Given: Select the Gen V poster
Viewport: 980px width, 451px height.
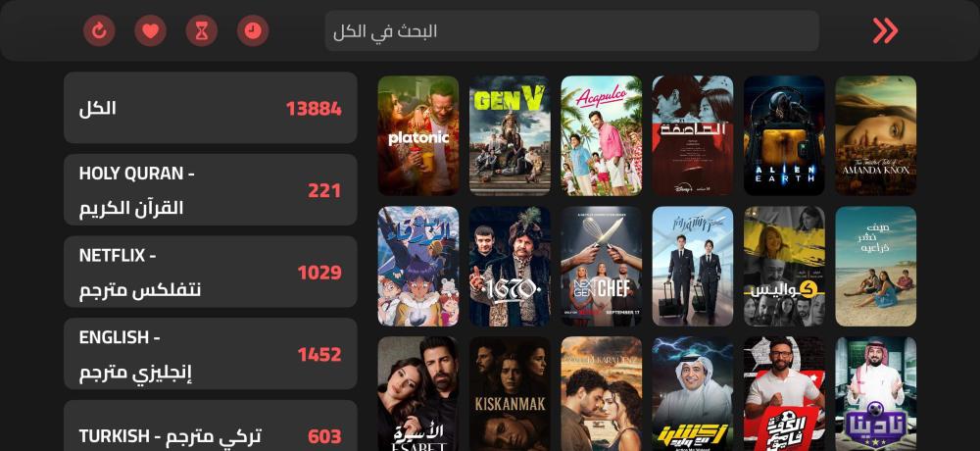Looking at the screenshot, I should [x=510, y=135].
